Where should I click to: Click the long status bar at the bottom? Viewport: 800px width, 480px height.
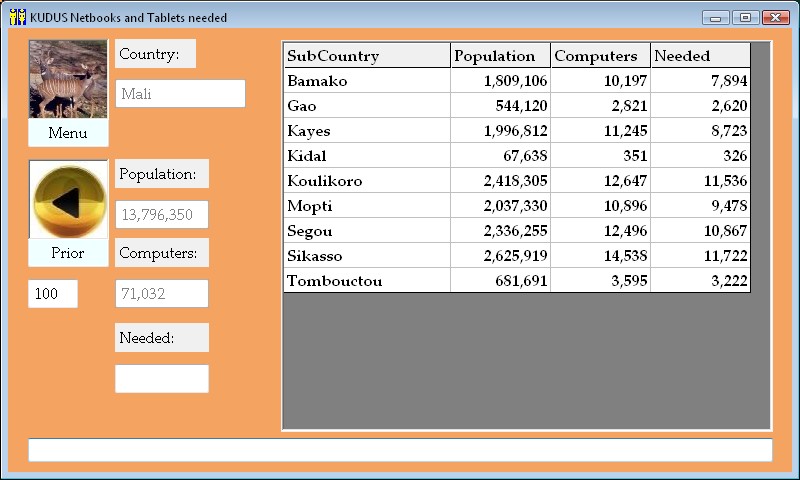(400, 450)
